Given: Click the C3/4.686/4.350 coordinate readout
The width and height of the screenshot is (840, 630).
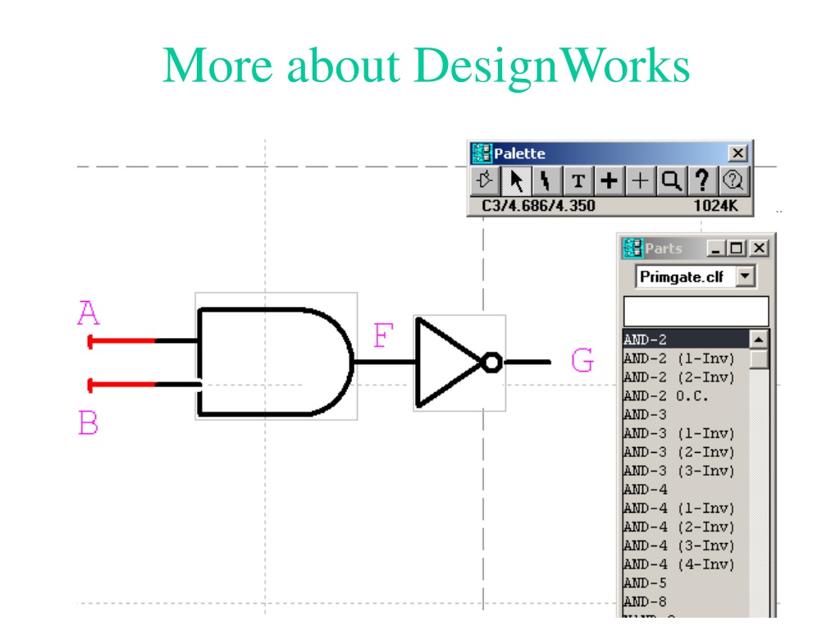Looking at the screenshot, I should (538, 206).
